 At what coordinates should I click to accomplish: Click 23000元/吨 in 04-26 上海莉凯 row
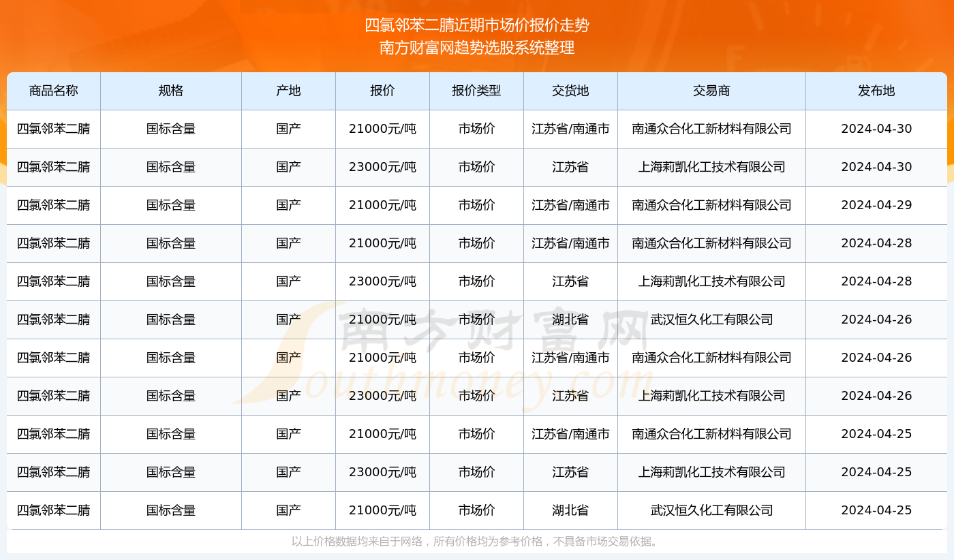pyautogui.click(x=382, y=396)
